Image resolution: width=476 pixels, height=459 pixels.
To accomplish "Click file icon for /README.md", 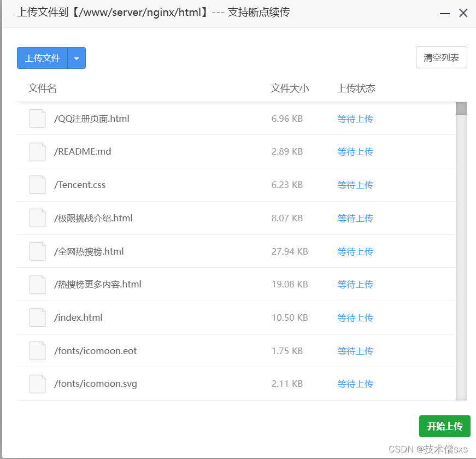I will (x=38, y=152).
